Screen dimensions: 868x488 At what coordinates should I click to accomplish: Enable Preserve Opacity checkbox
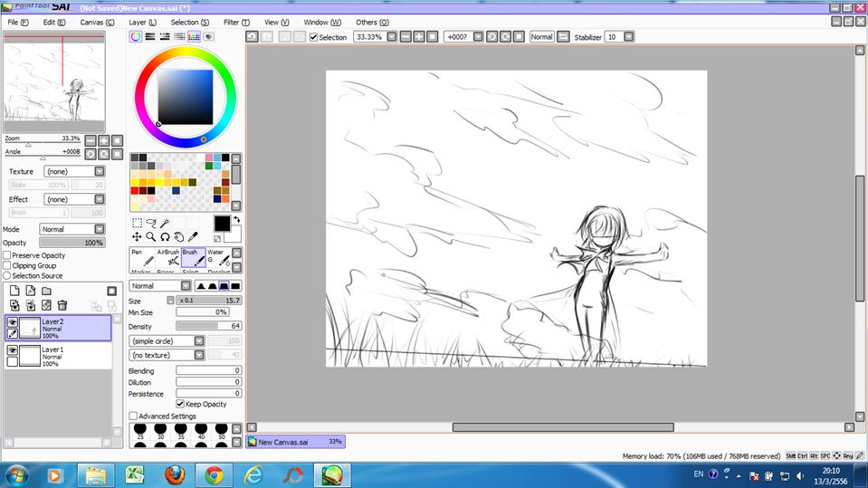pyautogui.click(x=7, y=255)
